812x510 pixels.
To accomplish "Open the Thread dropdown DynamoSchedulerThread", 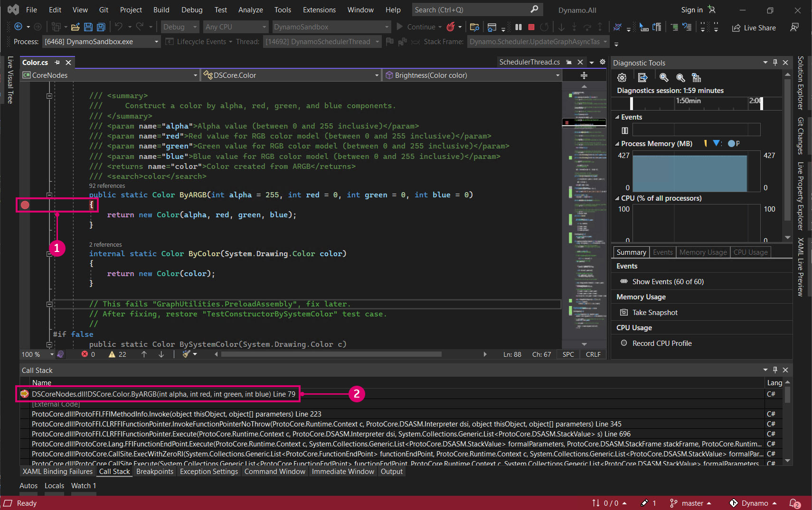I will [322, 42].
